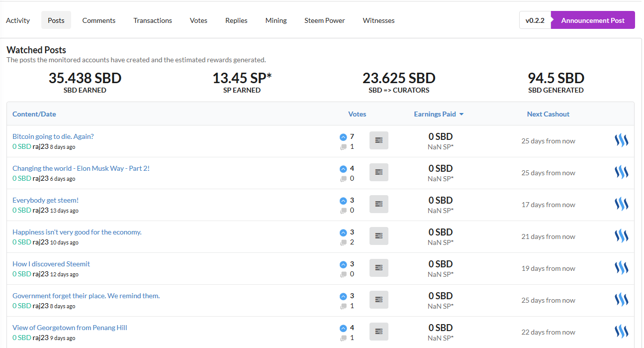Screen dimensions: 644x348
Task: Click the Announcement Post button
Action: 593,20
